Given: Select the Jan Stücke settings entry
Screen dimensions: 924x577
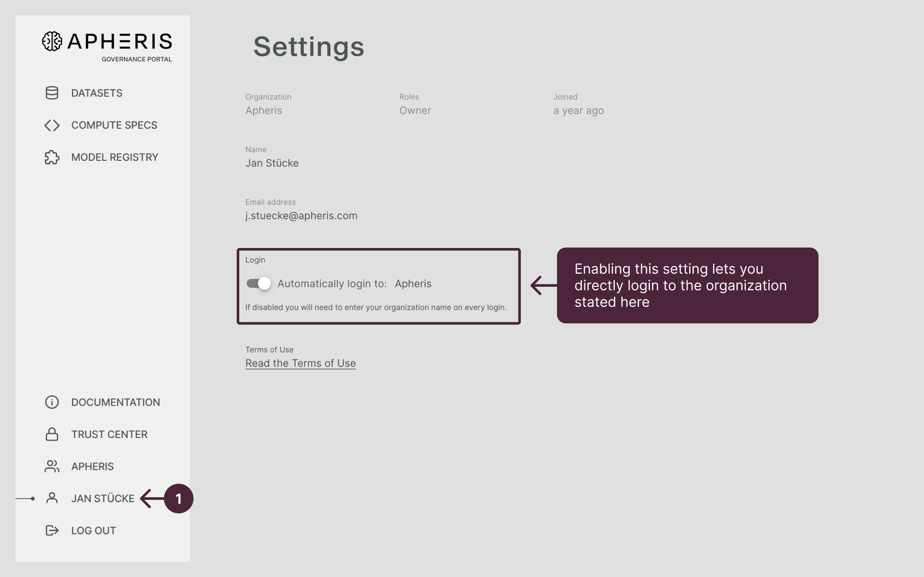Looking at the screenshot, I should (x=103, y=498).
